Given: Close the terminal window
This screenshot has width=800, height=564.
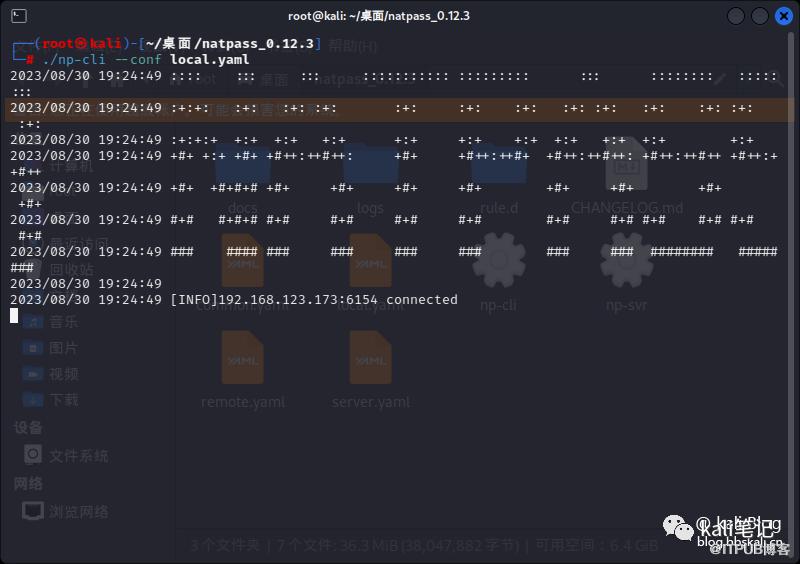Looking at the screenshot, I should click(x=784, y=16).
